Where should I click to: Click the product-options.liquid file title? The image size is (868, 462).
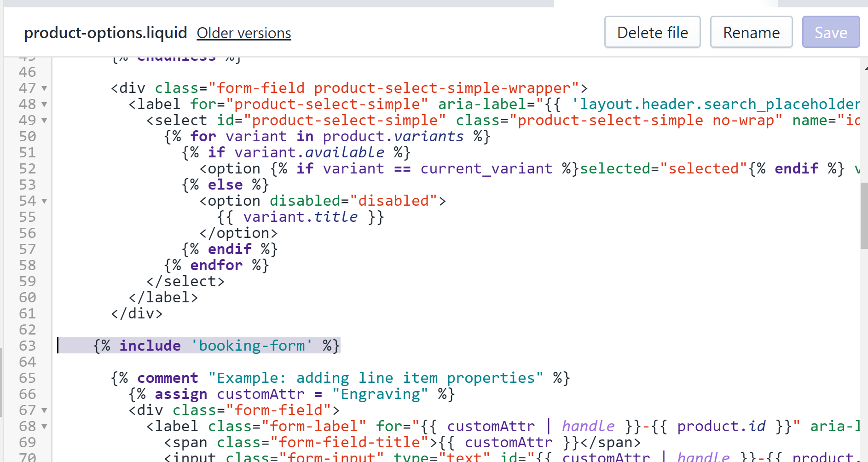[x=105, y=33]
